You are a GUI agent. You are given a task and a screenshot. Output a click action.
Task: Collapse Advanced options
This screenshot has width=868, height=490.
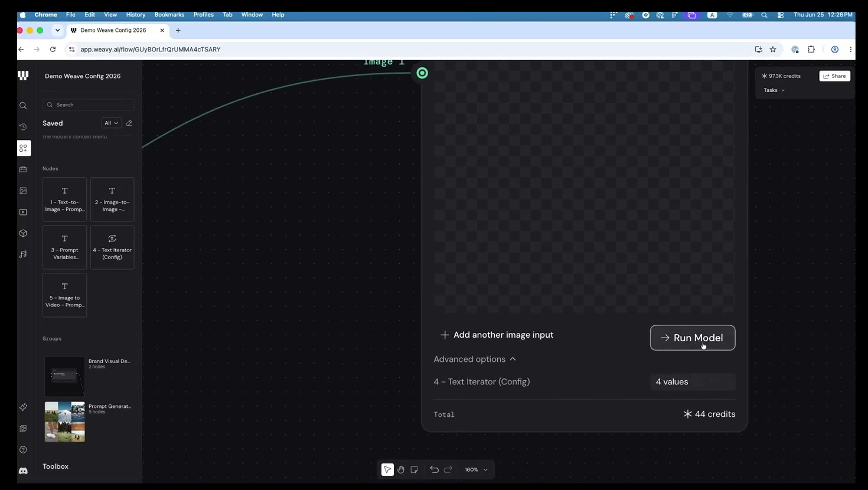tap(475, 359)
